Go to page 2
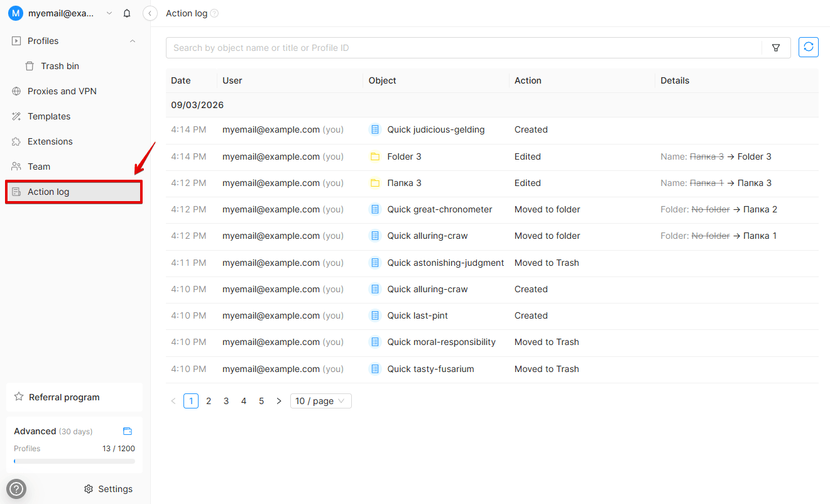 click(209, 401)
